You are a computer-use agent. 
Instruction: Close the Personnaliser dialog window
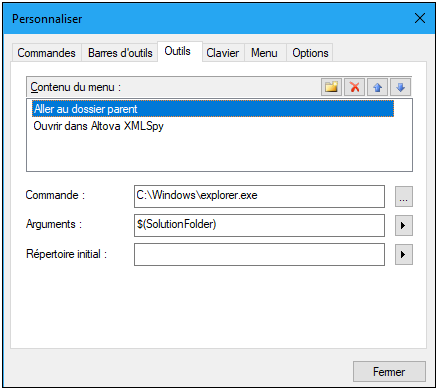click(x=420, y=18)
